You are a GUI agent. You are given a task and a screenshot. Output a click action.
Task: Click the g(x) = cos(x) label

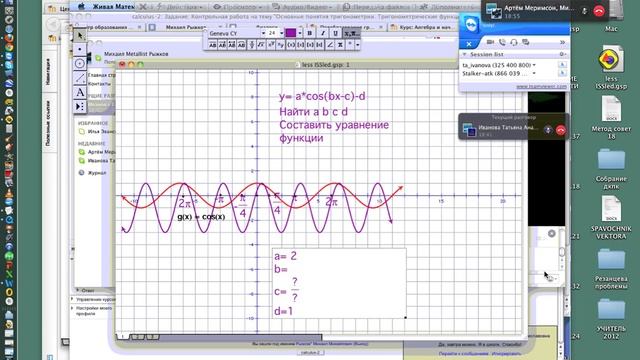201,217
